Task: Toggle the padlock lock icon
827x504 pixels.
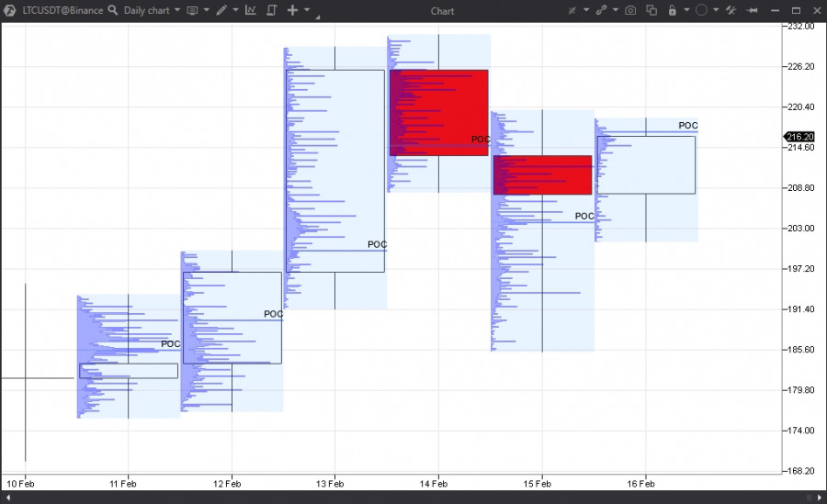Action: tap(673, 10)
